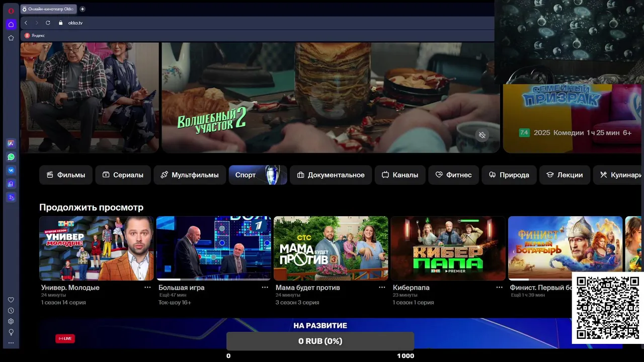644x362 pixels.
Task: Open the Семейный призрак banner card
Action: pyautogui.click(x=574, y=118)
